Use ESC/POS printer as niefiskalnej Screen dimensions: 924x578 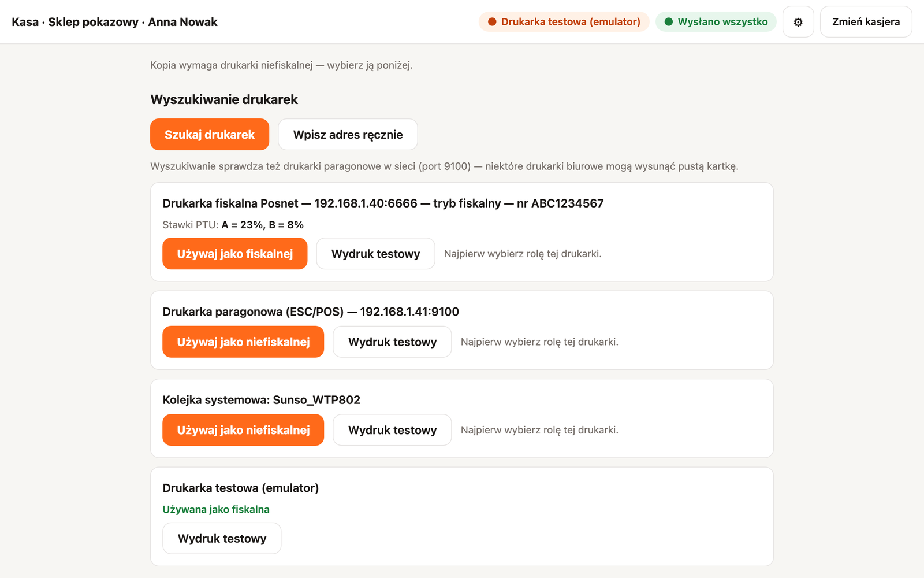pos(243,342)
